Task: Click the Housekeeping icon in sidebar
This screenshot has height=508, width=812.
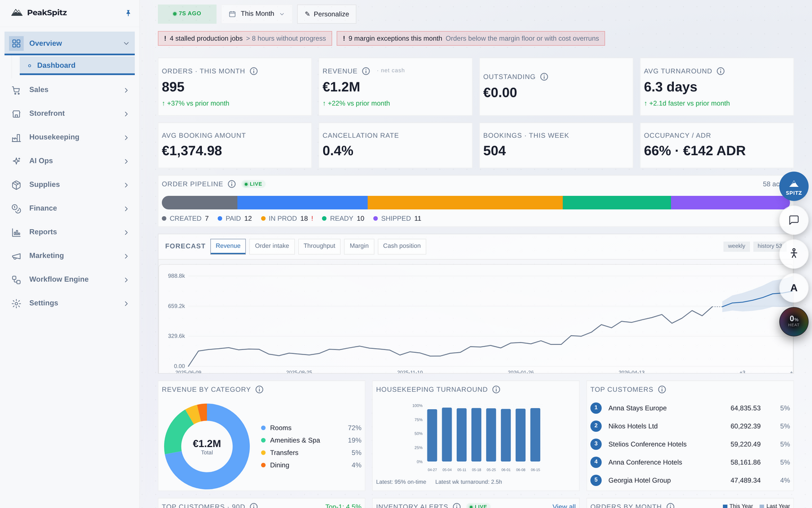Action: (16, 138)
